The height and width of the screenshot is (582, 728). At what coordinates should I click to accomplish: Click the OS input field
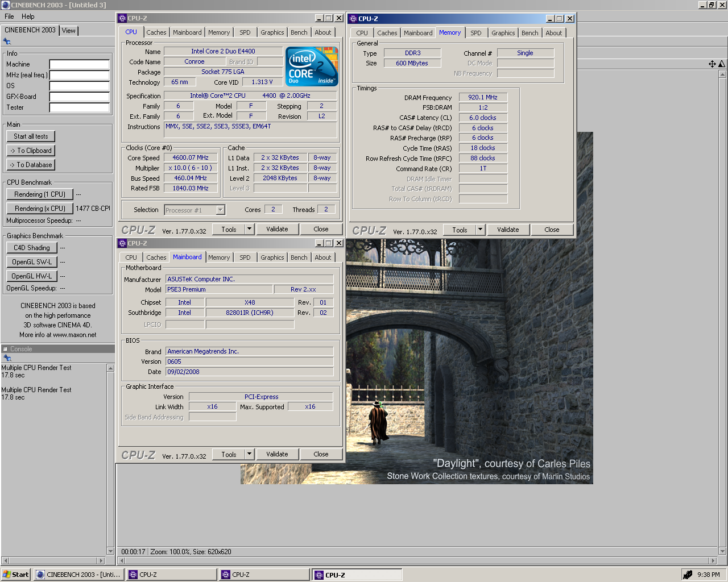click(x=80, y=86)
